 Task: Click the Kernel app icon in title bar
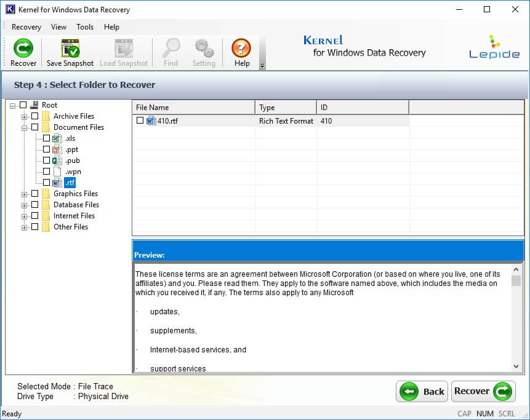pyautogui.click(x=10, y=9)
